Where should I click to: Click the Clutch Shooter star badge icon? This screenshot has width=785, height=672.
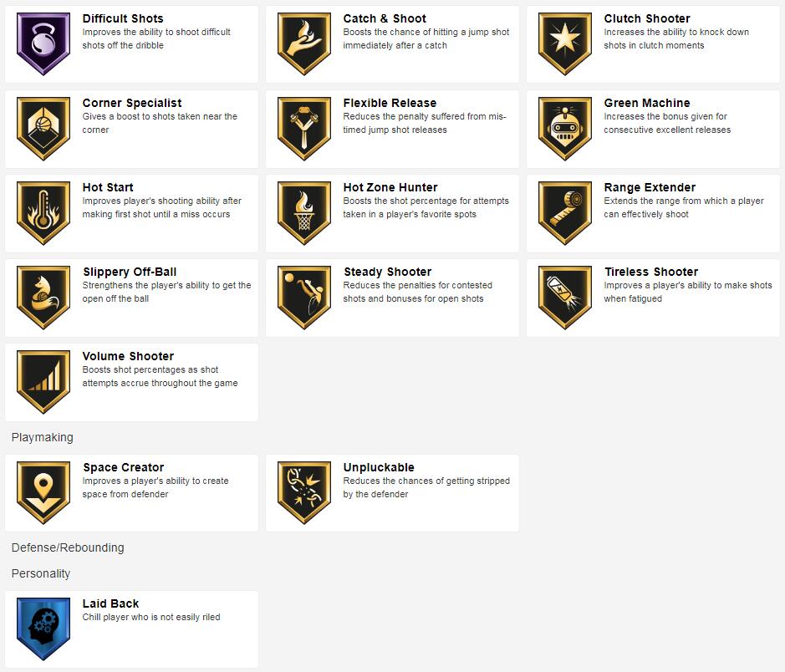click(565, 44)
